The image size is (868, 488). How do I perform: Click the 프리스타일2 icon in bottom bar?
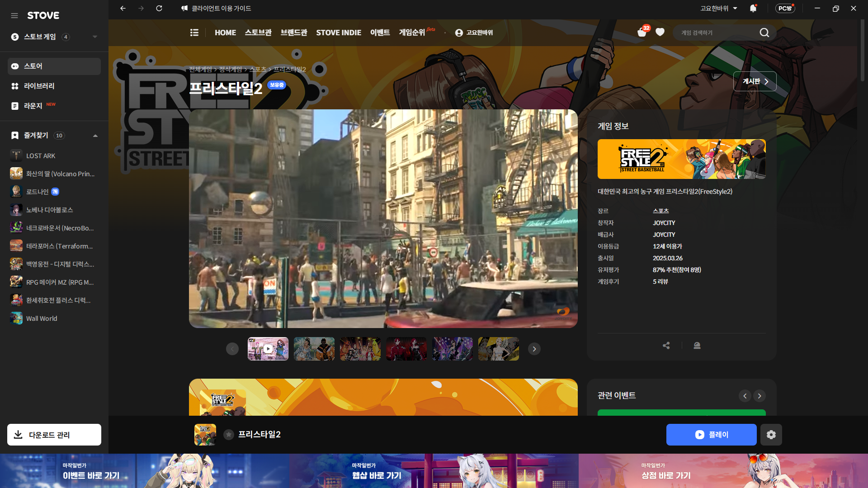point(205,435)
